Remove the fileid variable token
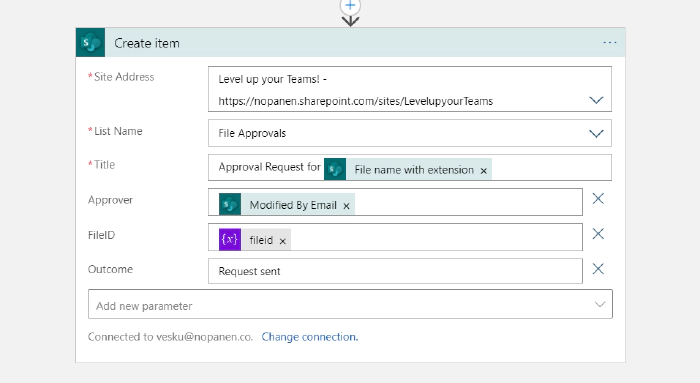Viewport: 700px width, 383px height. [x=283, y=241]
